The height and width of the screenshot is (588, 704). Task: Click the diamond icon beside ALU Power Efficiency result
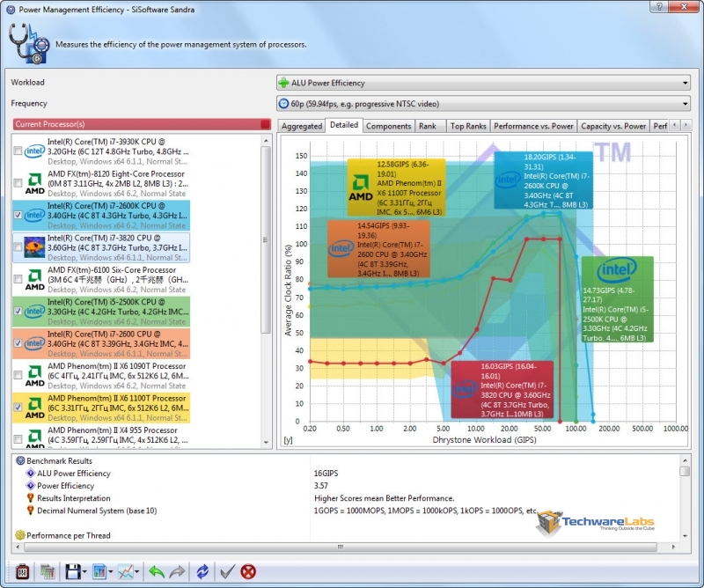[x=31, y=473]
